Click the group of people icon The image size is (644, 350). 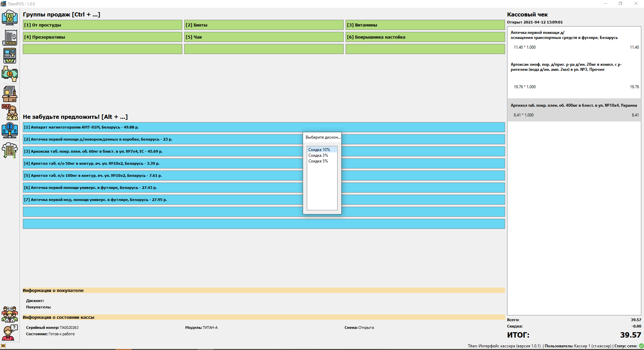click(10, 314)
